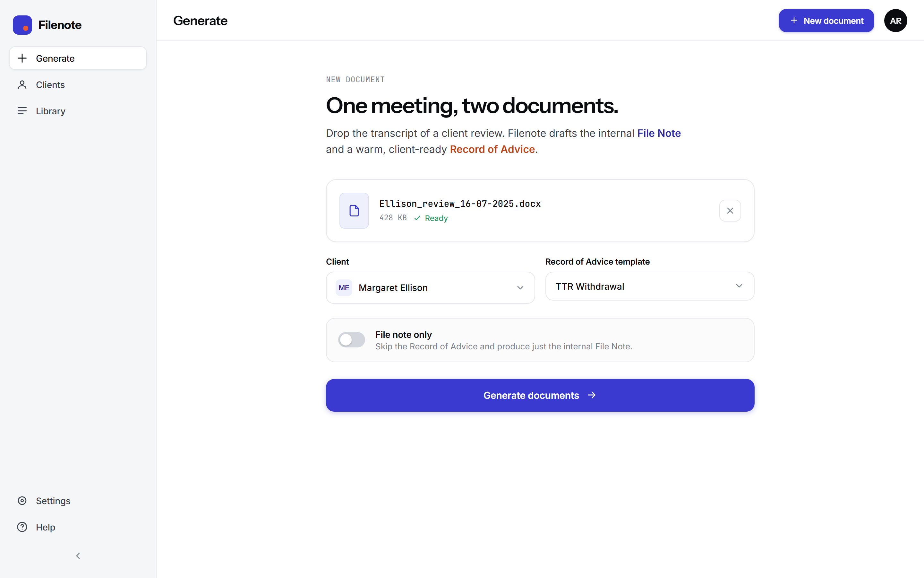Viewport: 924px width, 578px height.
Task: Collapse the sidebar with the chevron
Action: pyautogui.click(x=78, y=556)
